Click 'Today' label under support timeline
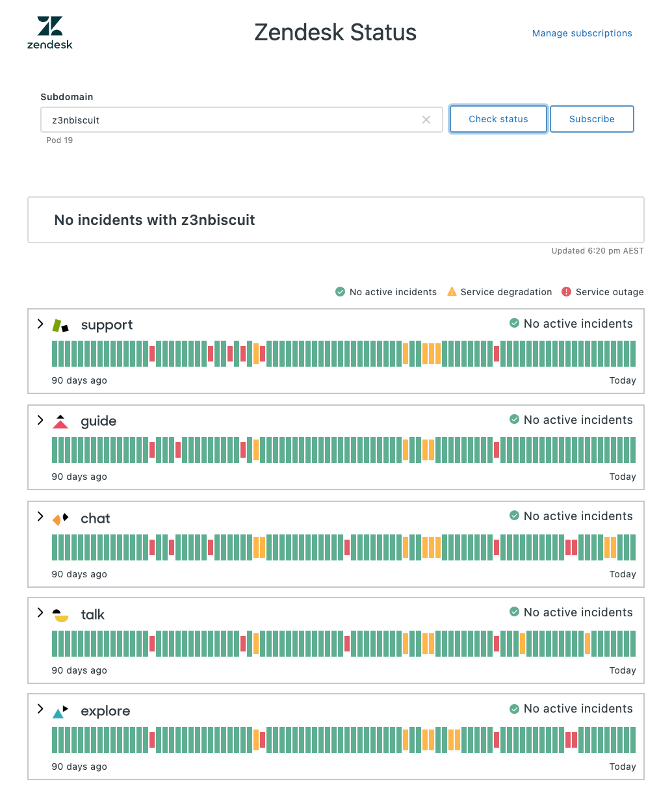The image size is (672, 788). (623, 380)
